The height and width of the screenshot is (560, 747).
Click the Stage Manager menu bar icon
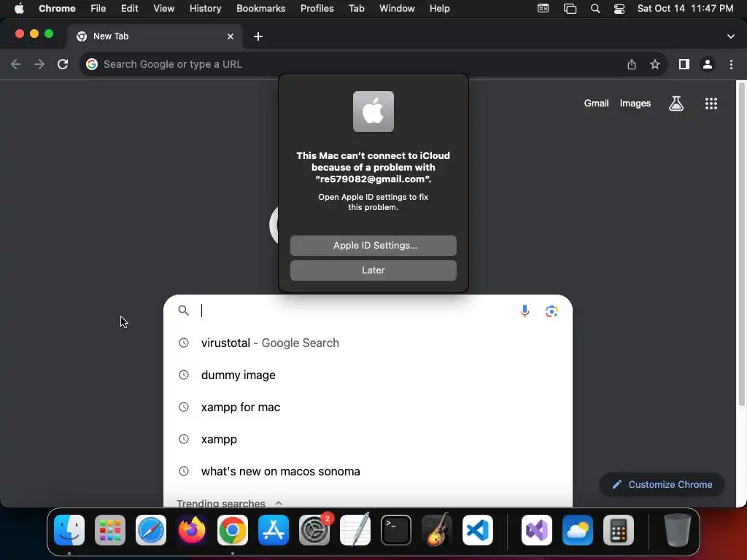570,9
